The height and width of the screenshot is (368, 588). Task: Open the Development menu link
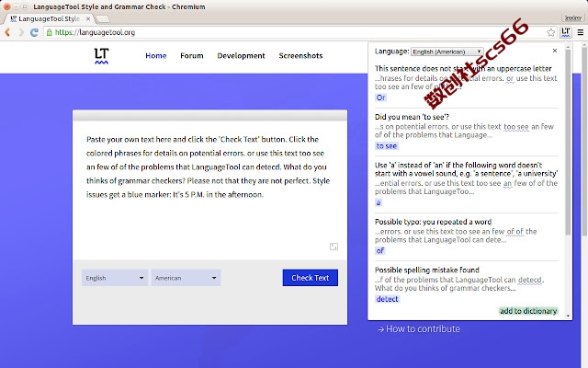[241, 55]
